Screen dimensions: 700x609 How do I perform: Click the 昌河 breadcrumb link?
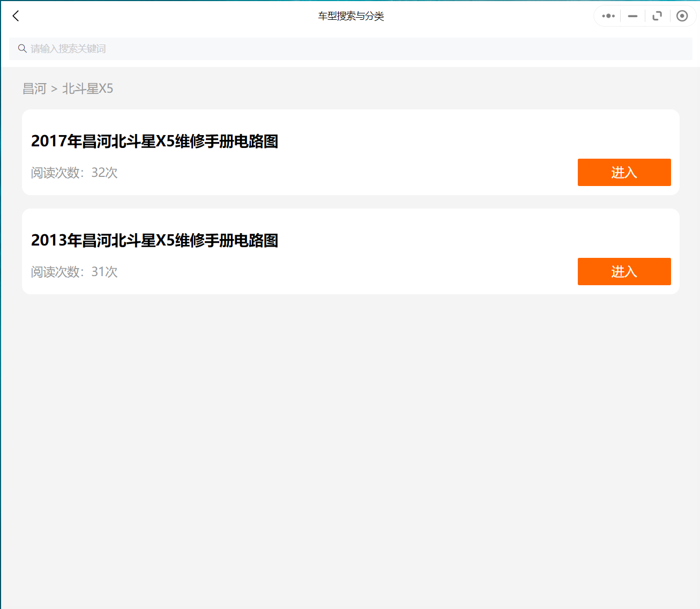(x=34, y=88)
